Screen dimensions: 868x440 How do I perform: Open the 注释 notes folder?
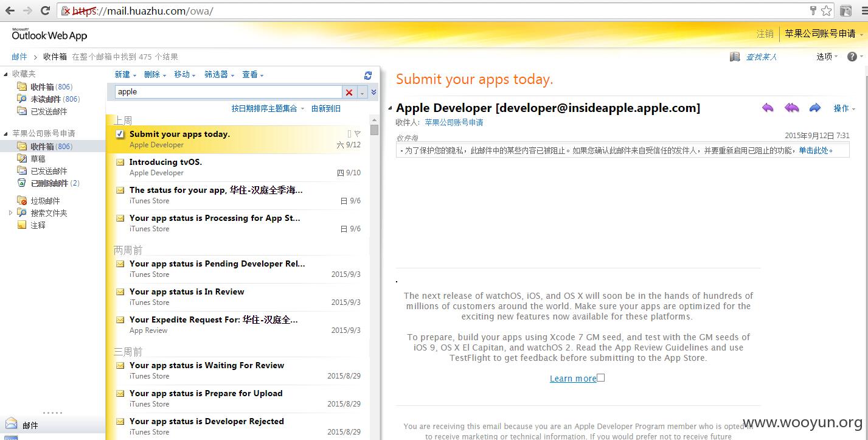click(38, 225)
